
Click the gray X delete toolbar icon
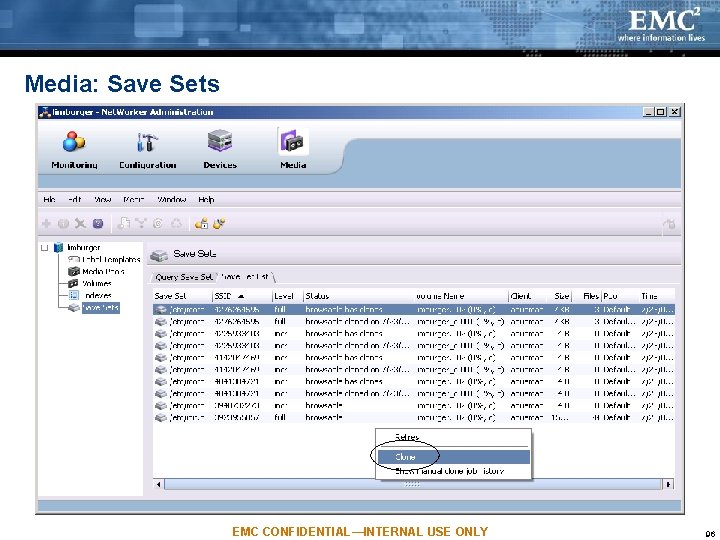[80, 224]
